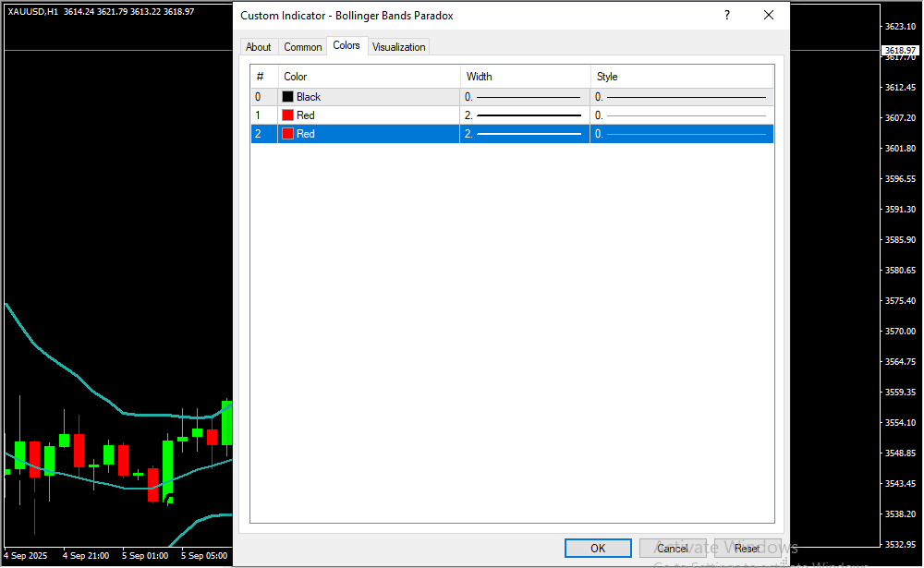The image size is (924, 568).
Task: Click the red color swatch in row 1
Action: click(x=288, y=115)
